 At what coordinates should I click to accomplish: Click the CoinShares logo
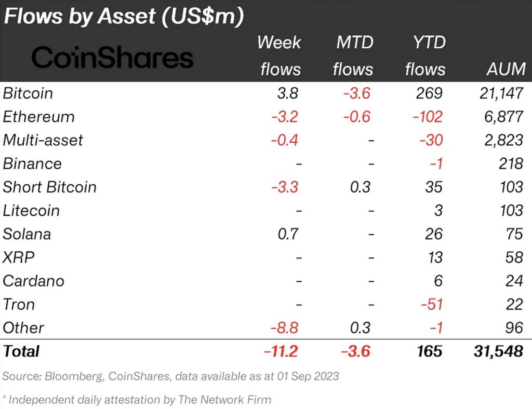coord(112,57)
